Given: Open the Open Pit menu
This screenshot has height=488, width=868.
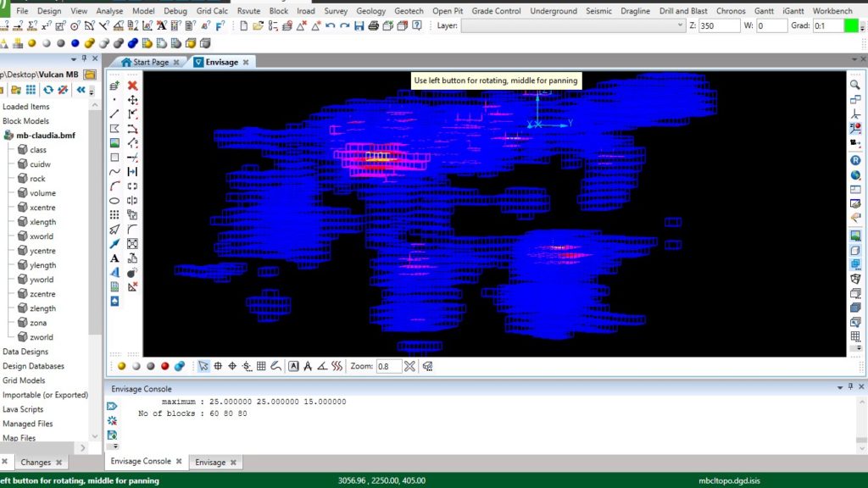Looking at the screenshot, I should click(448, 10).
